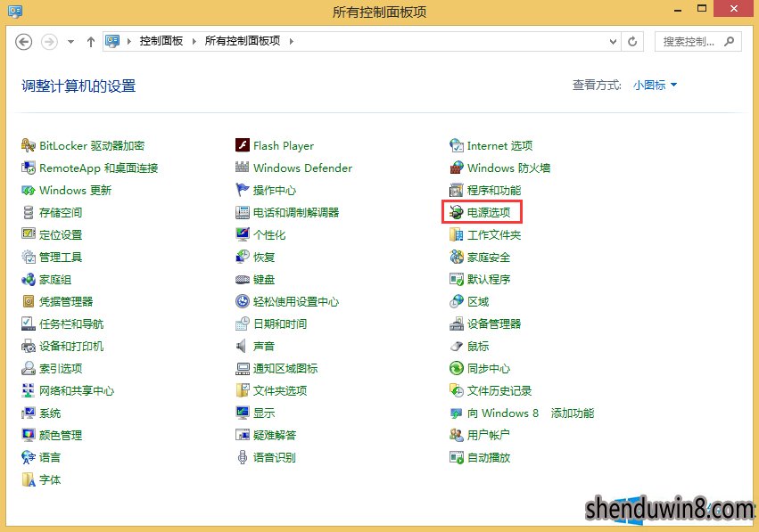Select the 存储空间 icon
This screenshot has height=532, width=759.
tap(28, 212)
